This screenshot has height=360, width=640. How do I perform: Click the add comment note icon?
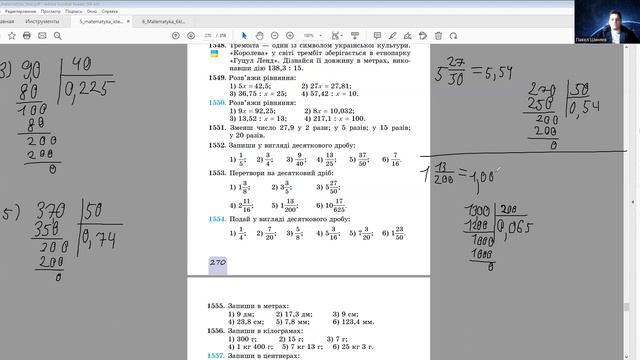point(377,36)
